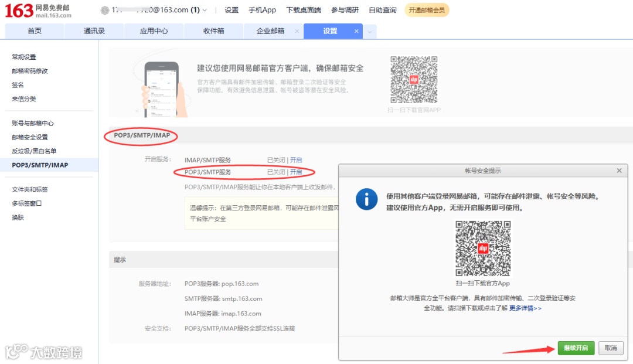Switch to the 收件箱 tab
The image size is (633, 364).
(x=213, y=31)
